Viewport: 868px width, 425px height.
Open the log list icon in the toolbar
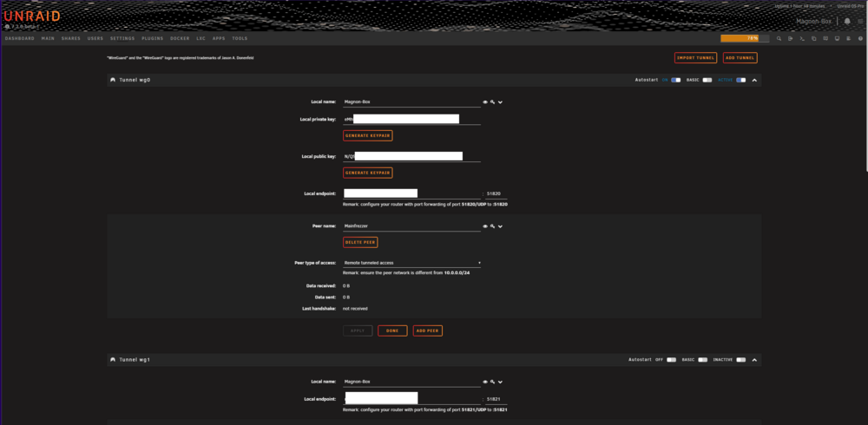coord(849,39)
